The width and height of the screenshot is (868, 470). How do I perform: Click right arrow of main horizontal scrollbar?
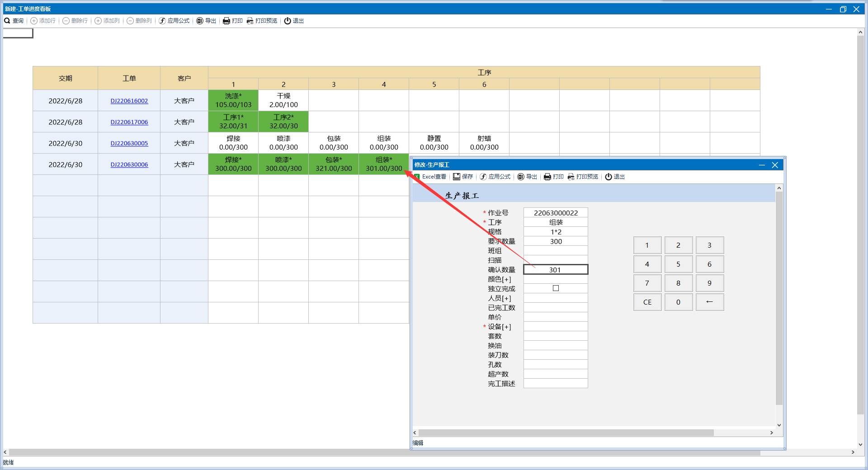point(853,452)
